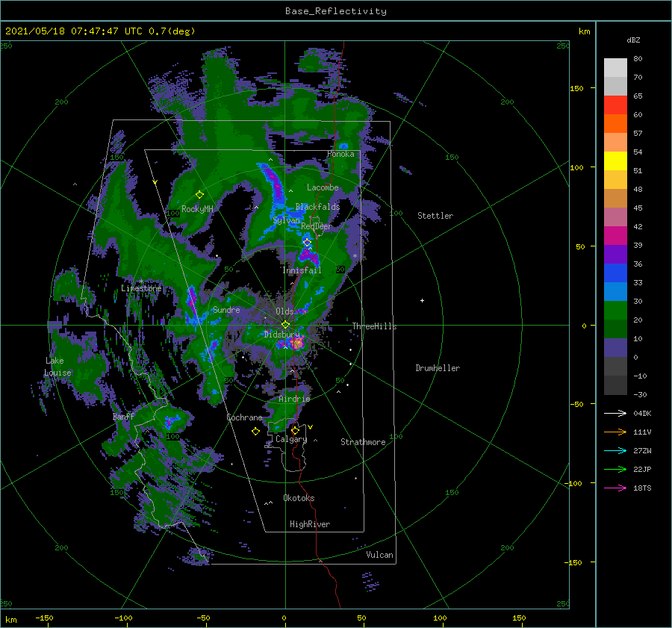672x628 pixels.
Task: Click the 04DK white arrow legend icon
Action: [x=615, y=413]
